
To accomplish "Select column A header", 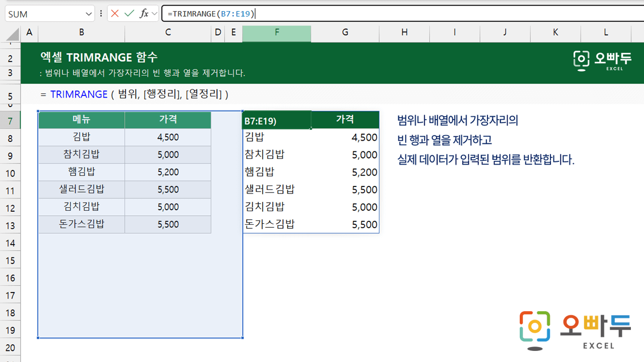I will click(x=29, y=32).
